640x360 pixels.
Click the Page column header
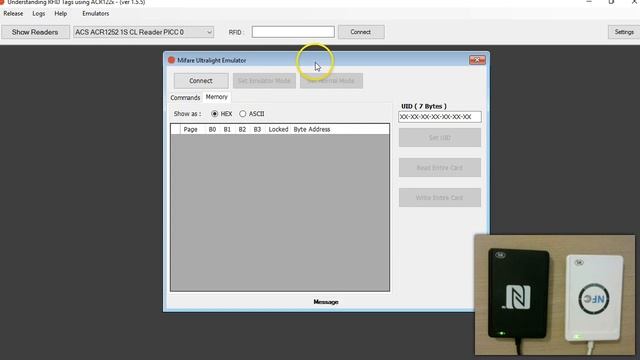[191, 129]
